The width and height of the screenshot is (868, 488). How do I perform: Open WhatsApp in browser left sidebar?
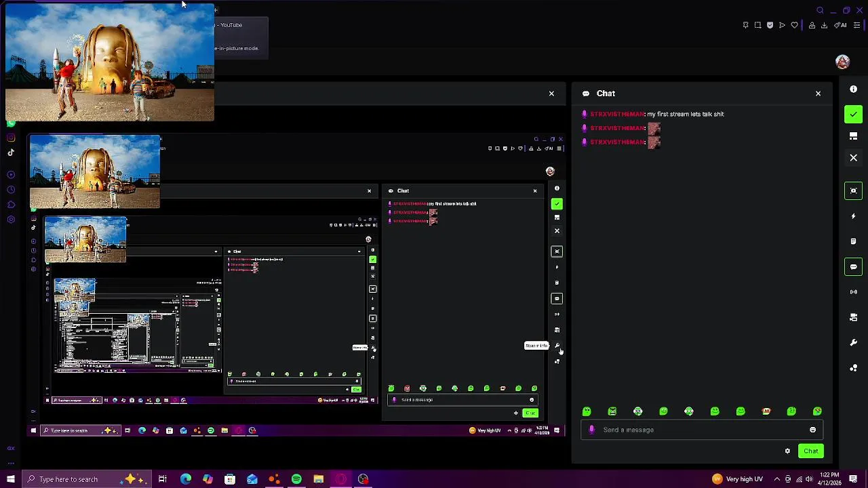coord(11,123)
